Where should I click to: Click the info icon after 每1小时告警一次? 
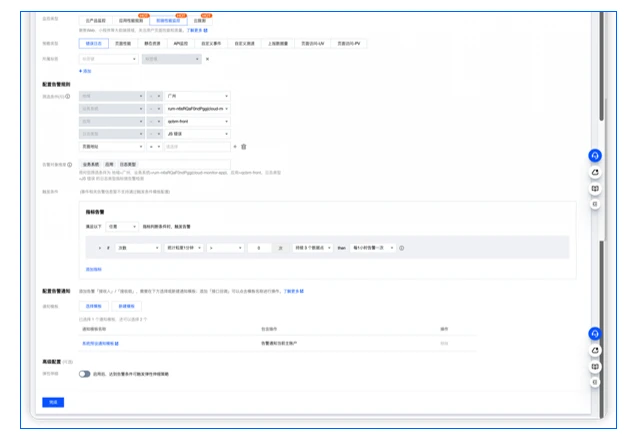[401, 247]
